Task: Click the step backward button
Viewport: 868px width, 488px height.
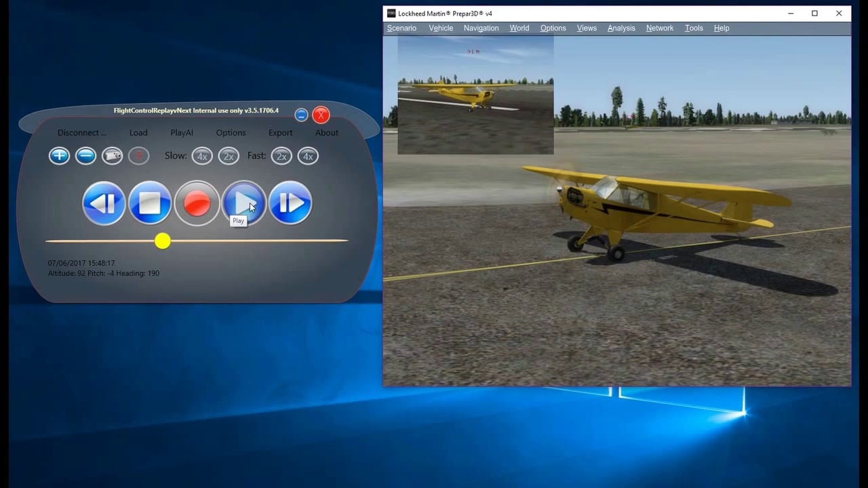Action: coord(104,203)
